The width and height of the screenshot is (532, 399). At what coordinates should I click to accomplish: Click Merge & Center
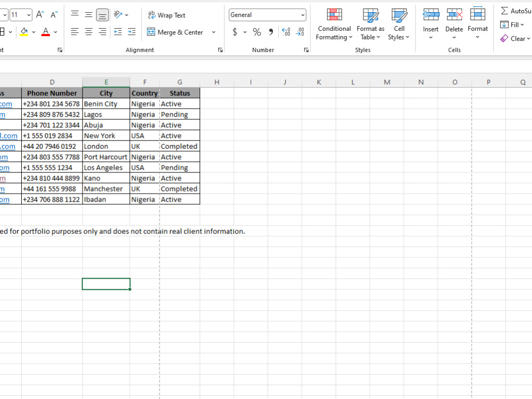pyautogui.click(x=175, y=32)
